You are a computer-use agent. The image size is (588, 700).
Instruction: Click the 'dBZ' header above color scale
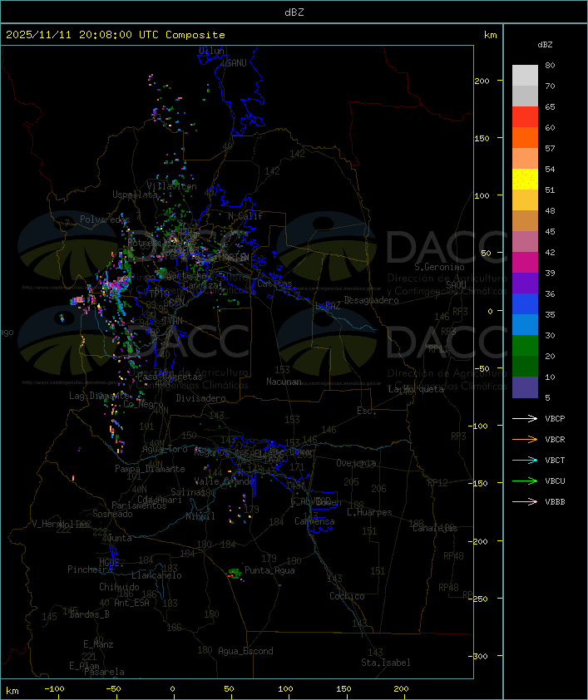(545, 45)
